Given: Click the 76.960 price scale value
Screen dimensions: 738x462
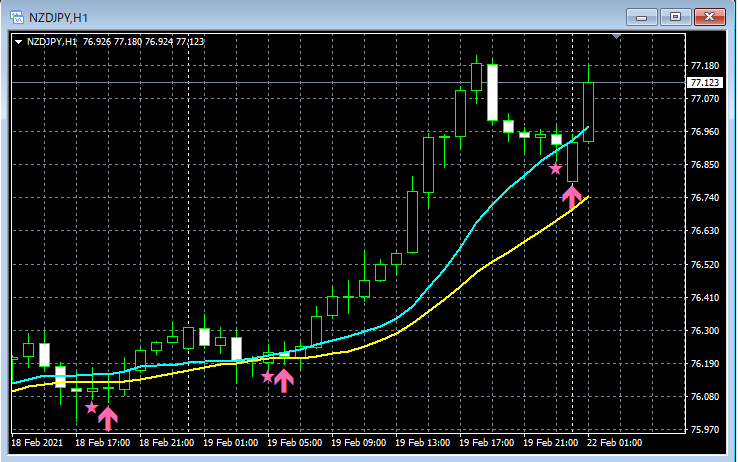Looking at the screenshot, I should [x=705, y=132].
